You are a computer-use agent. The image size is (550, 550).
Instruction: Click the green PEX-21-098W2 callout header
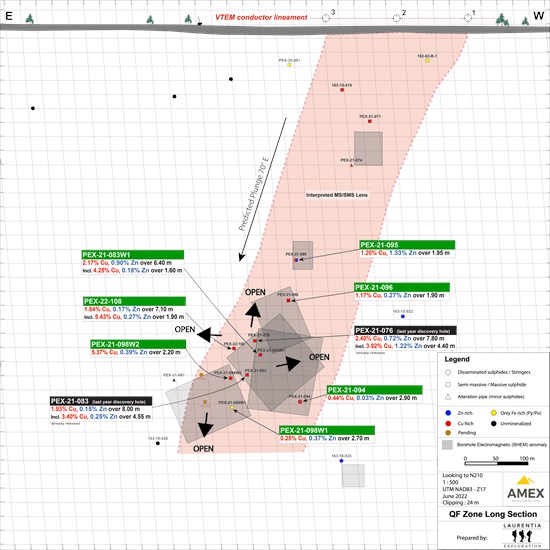click(138, 344)
